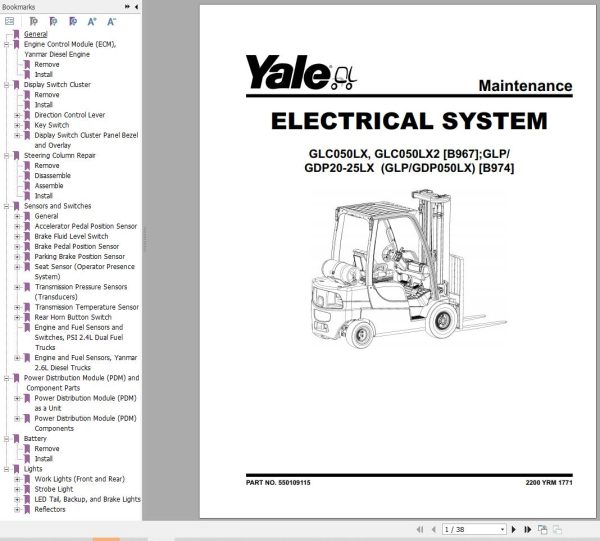Open Install under Engine Control Module

tap(44, 74)
